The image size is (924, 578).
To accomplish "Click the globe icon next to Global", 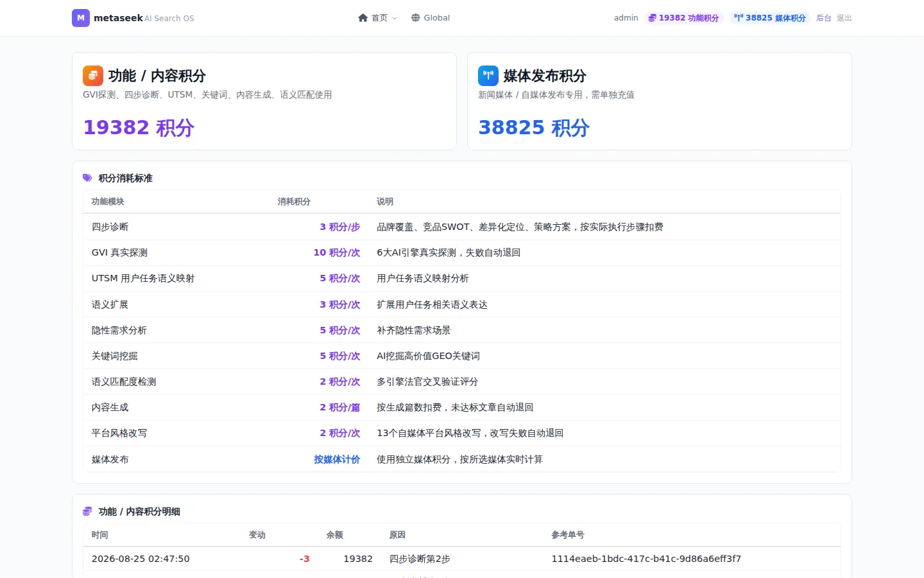I will [x=416, y=18].
